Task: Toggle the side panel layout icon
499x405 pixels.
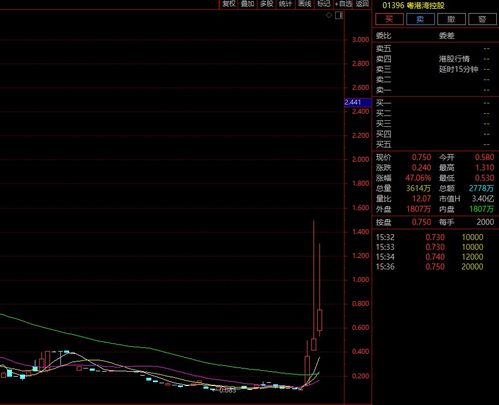Action: point(339,15)
